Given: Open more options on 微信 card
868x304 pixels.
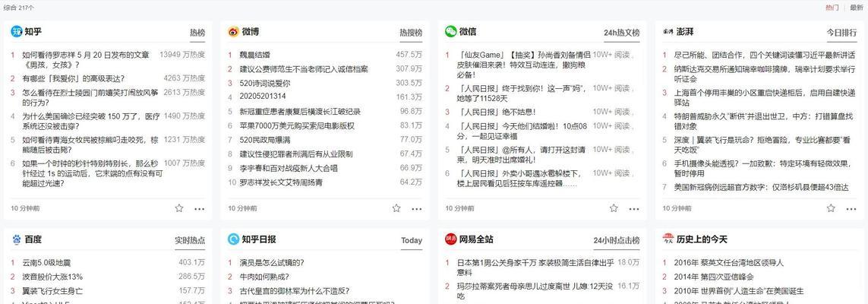Looking at the screenshot, I should 634,209.
